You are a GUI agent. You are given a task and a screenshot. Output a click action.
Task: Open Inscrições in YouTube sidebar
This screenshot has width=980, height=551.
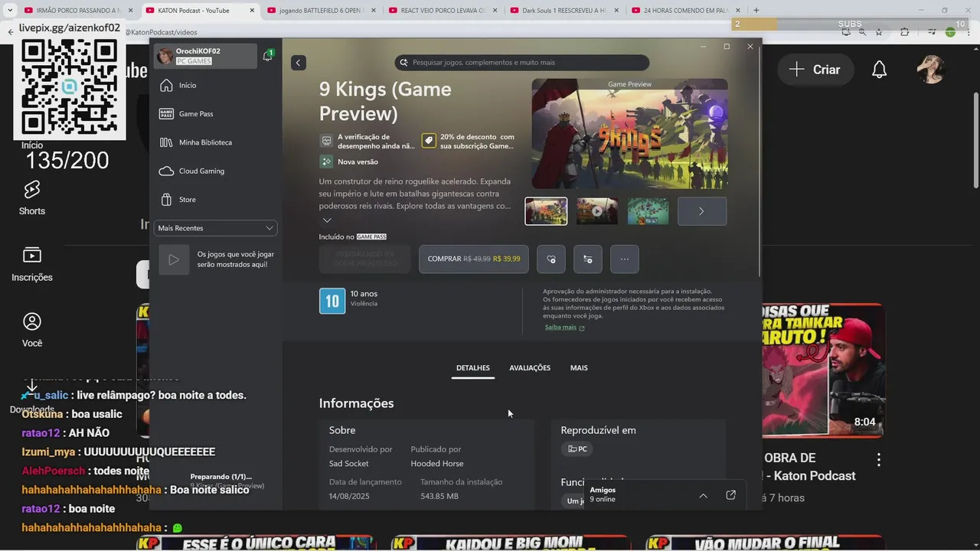(x=32, y=265)
